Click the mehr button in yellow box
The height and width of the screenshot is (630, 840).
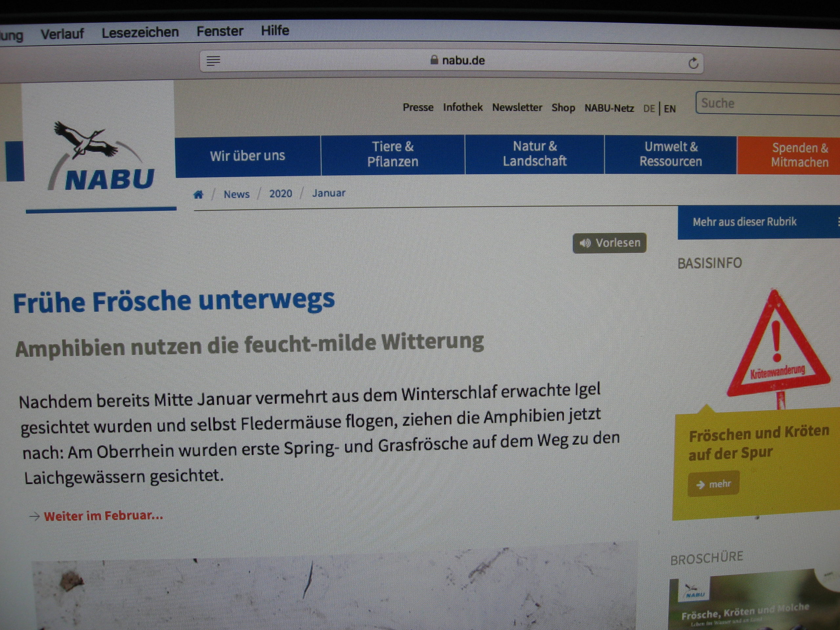714,484
